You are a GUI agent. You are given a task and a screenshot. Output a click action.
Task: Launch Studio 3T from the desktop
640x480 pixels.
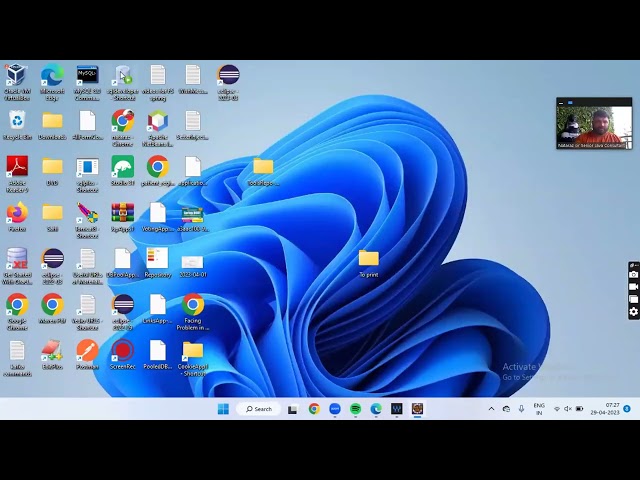click(x=123, y=167)
